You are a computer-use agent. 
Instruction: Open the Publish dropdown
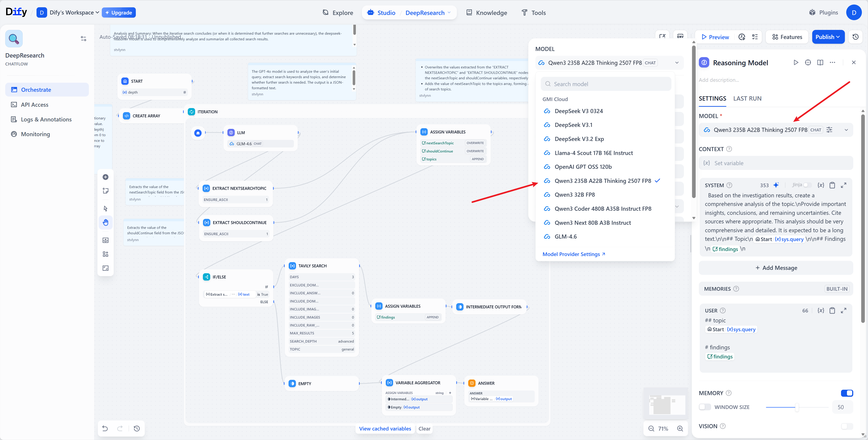[828, 37]
